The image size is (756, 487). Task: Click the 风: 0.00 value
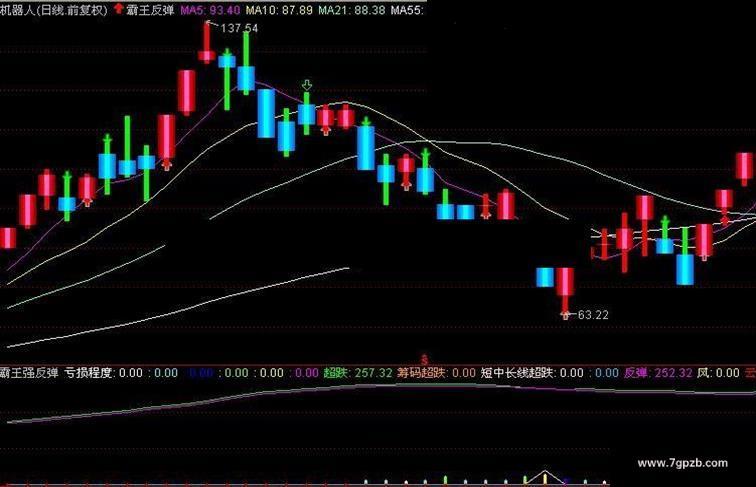(718, 373)
